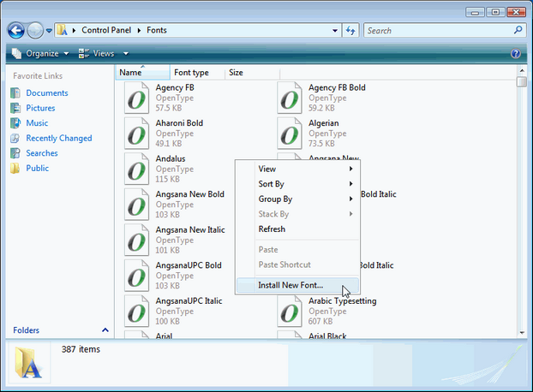Select the Andalus font icon
Viewport: 533px width, 392px height.
[136, 169]
